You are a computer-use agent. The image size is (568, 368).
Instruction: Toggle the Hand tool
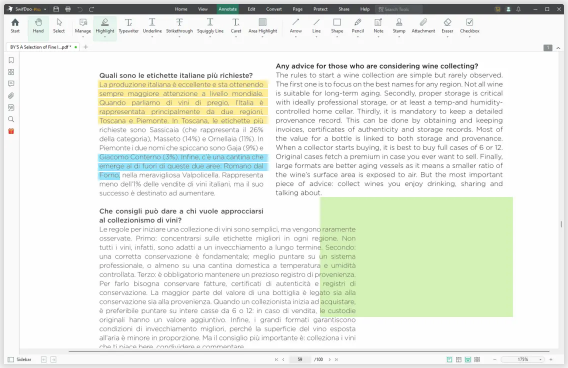click(x=38, y=26)
